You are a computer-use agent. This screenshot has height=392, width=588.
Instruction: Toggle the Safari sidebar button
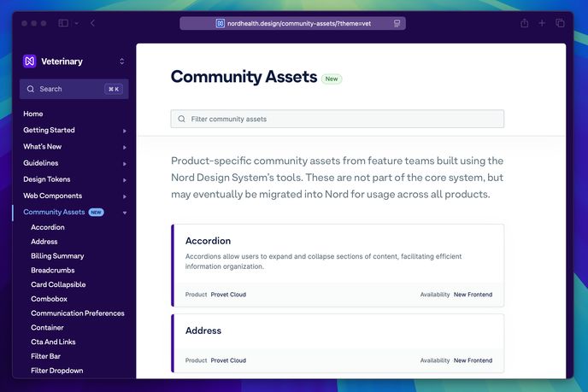(x=63, y=23)
